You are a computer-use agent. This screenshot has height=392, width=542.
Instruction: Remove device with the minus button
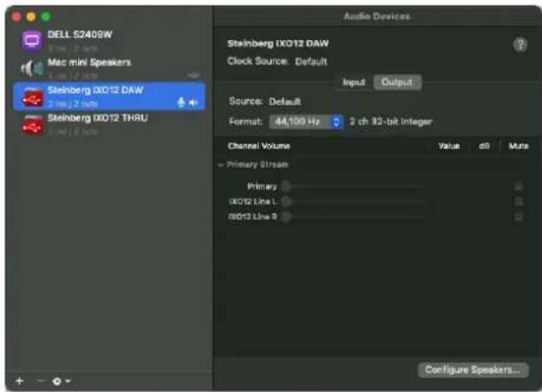tap(41, 381)
